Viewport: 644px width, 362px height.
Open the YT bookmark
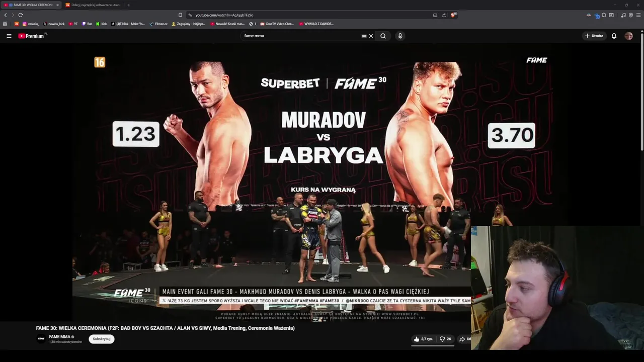(x=73, y=24)
